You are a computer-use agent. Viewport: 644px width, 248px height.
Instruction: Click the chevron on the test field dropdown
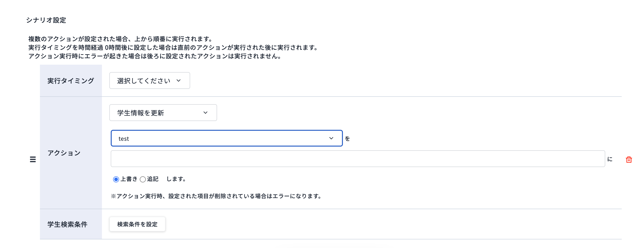[x=332, y=138]
